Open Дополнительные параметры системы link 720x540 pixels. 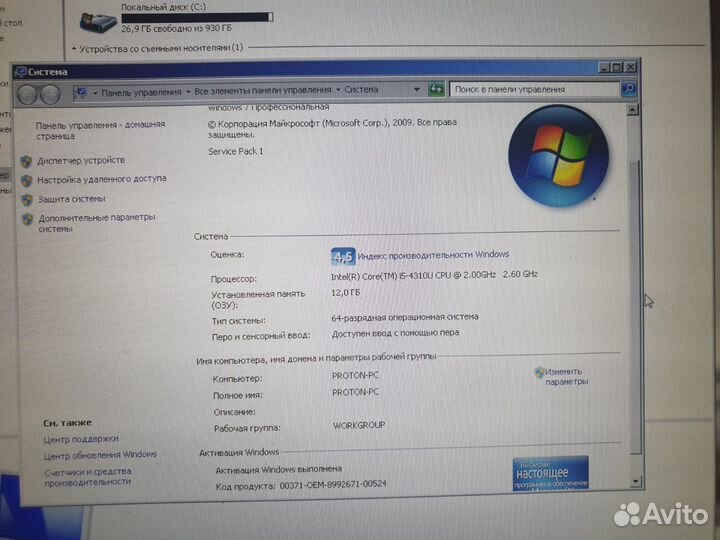point(96,223)
